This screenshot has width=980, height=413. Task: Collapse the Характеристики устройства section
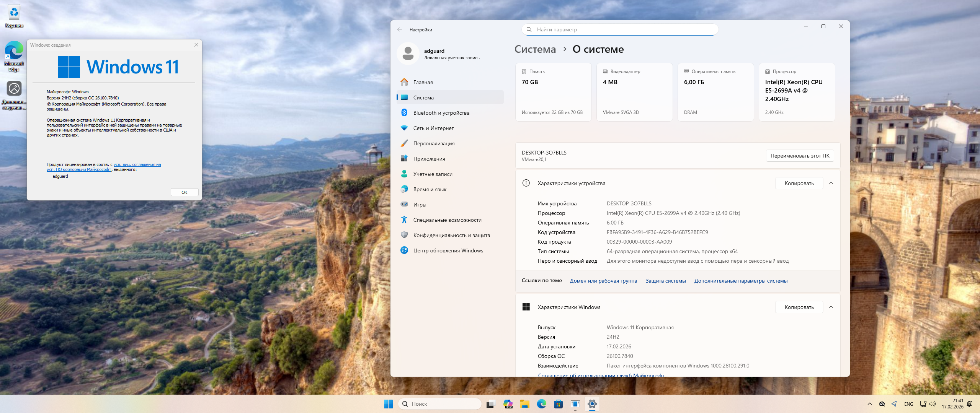pos(831,183)
